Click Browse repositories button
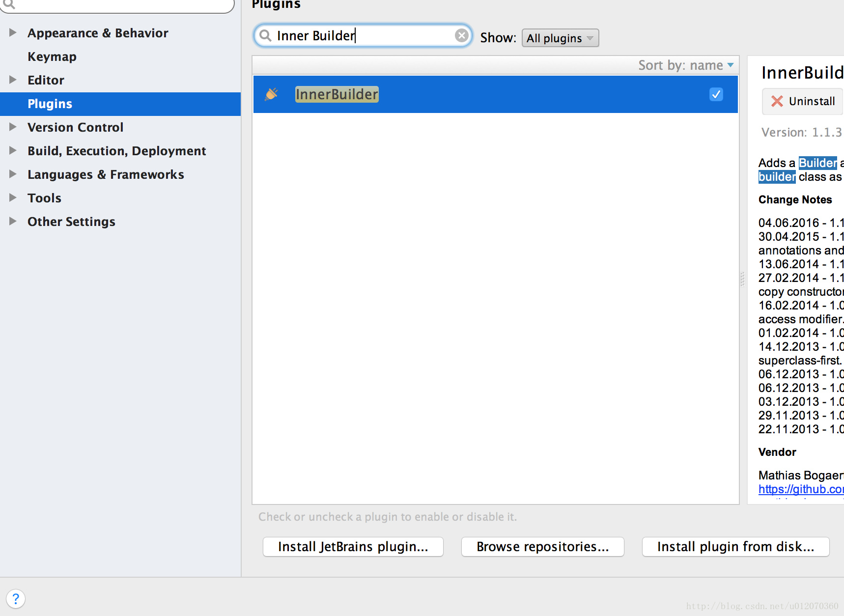Viewport: 844px width, 616px height. (543, 547)
